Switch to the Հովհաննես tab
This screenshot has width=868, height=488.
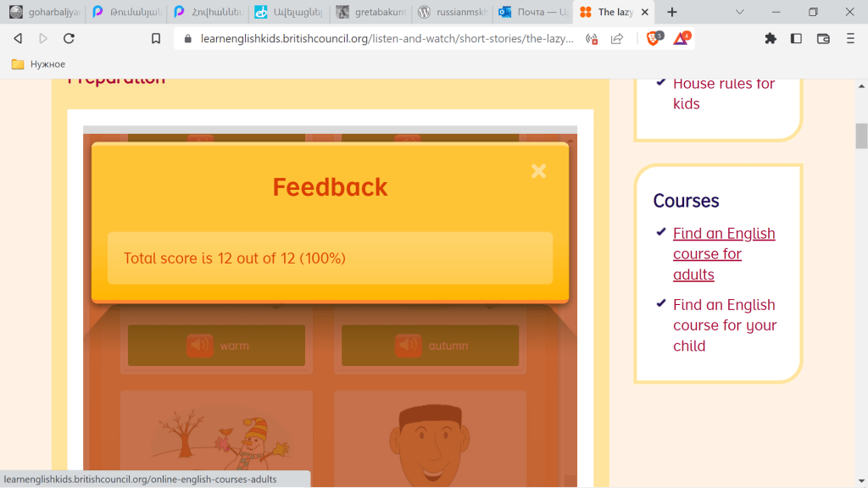point(209,12)
